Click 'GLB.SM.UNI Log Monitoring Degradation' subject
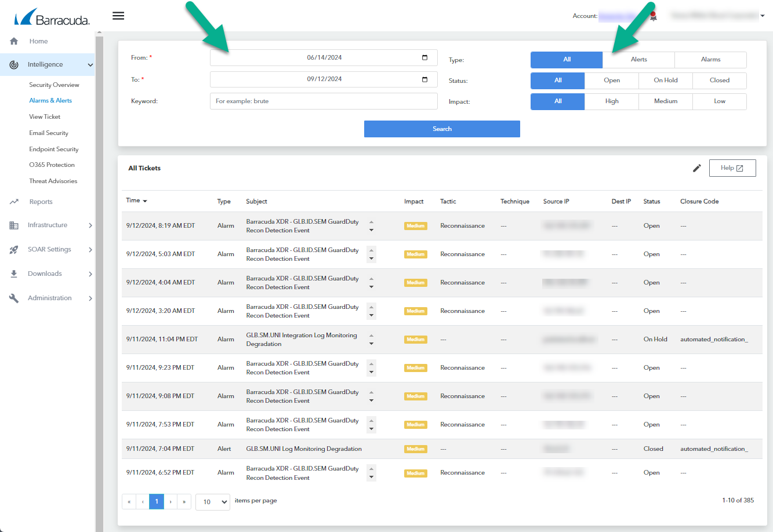This screenshot has width=773, height=532. coord(304,449)
